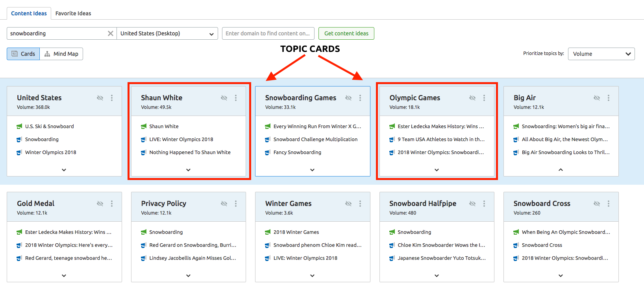The width and height of the screenshot is (644, 283).
Task: Open more options on United States card
Action: (x=112, y=98)
